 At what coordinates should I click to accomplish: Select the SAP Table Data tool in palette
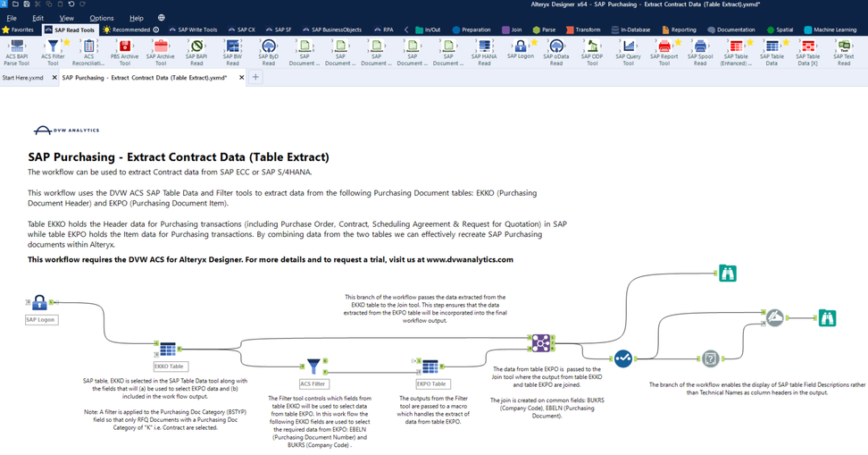(x=772, y=53)
